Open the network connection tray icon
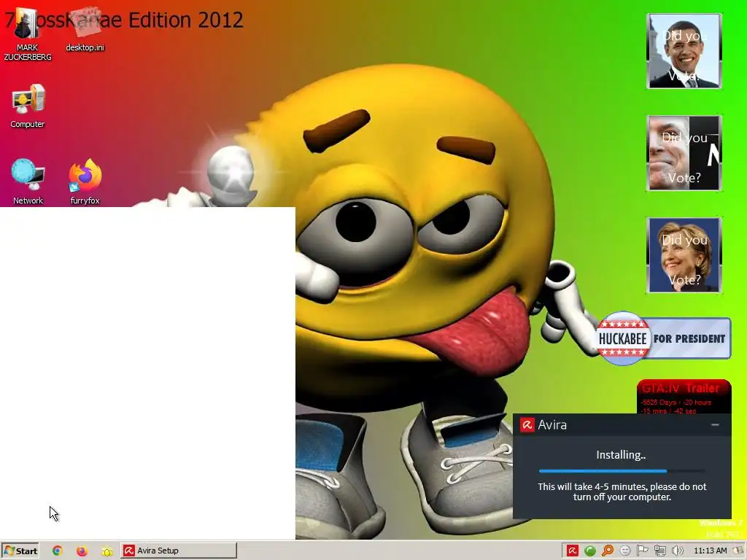Screen dimensions: 747x560 coord(659,551)
